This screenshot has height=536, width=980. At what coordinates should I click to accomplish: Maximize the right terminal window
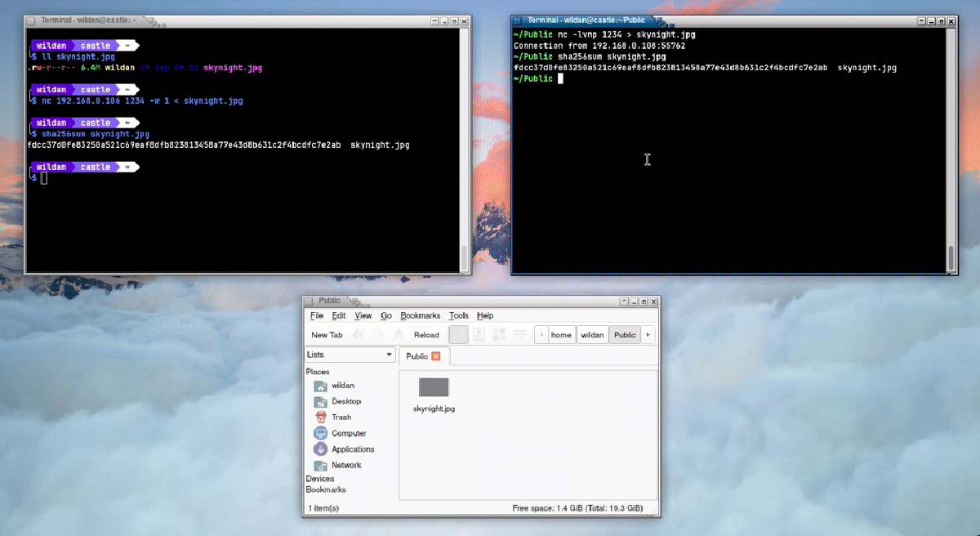pos(942,21)
